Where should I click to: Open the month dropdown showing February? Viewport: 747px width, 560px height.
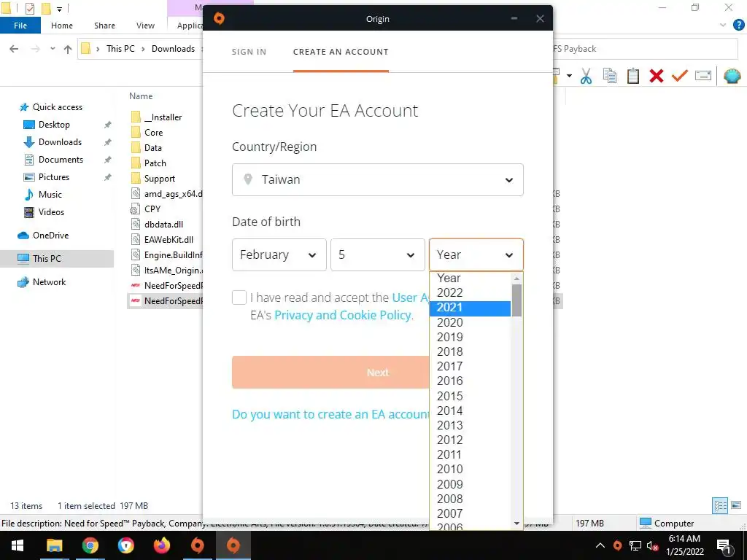click(x=279, y=254)
